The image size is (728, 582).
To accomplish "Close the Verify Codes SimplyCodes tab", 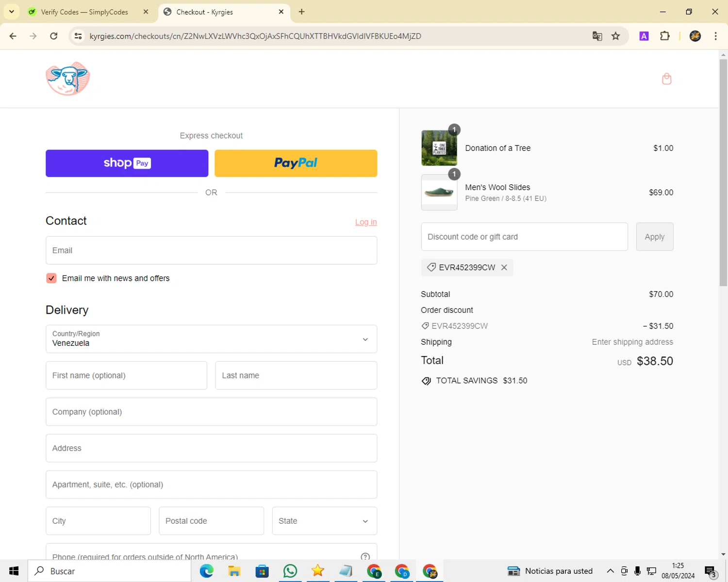I will pyautogui.click(x=146, y=12).
